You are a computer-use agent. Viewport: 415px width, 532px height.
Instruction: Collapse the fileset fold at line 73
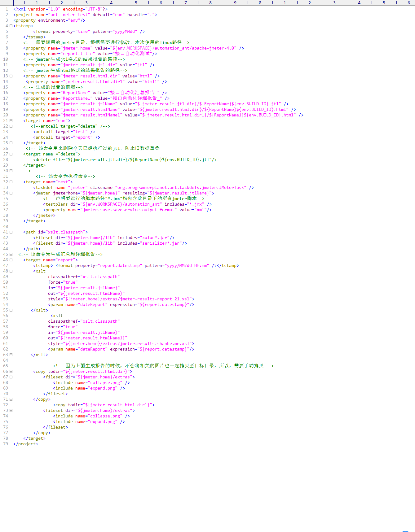click(x=11, y=411)
